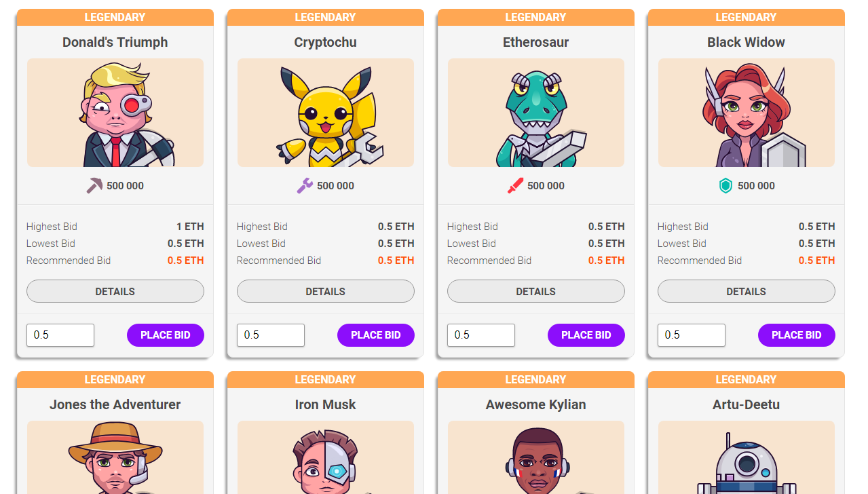The width and height of the screenshot is (868, 494).
Task: Focus the bid amount field for Donald's Triumph
Action: 60,335
